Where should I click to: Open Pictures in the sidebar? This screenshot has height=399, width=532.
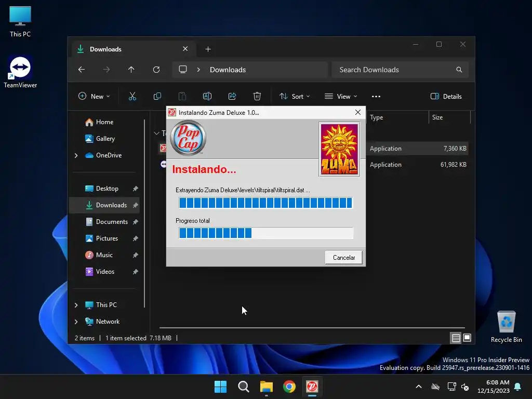[x=107, y=238]
